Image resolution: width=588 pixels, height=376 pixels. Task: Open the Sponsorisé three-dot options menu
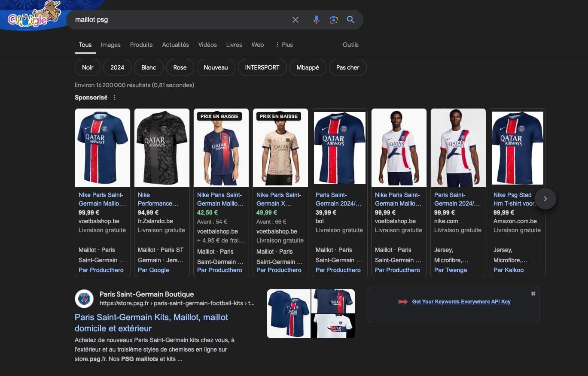click(x=115, y=97)
